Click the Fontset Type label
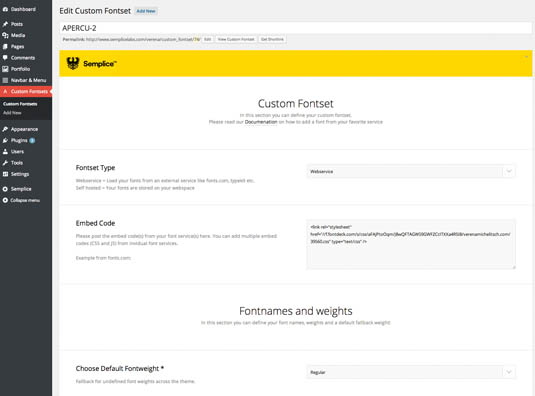Viewport: 535px width, 396px height. coord(95,168)
